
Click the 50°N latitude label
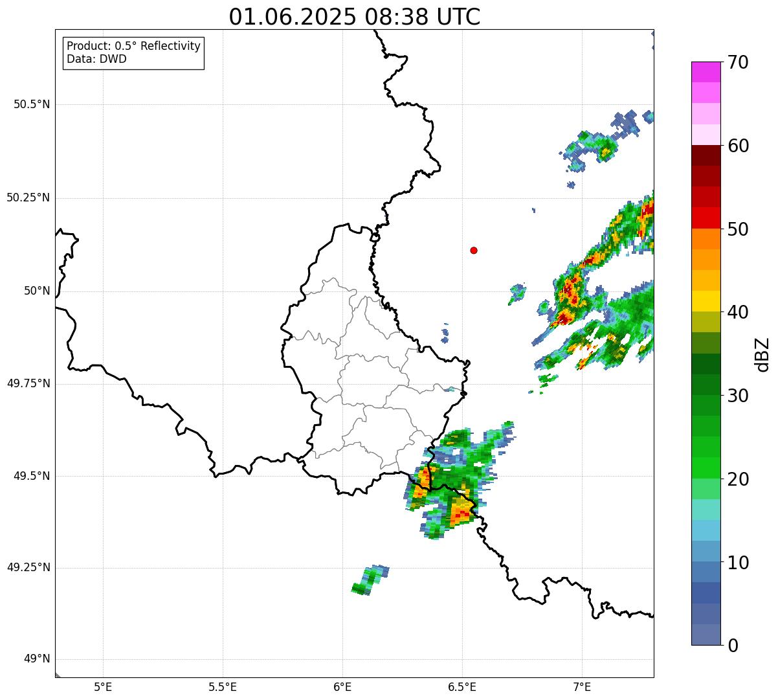coord(37,291)
